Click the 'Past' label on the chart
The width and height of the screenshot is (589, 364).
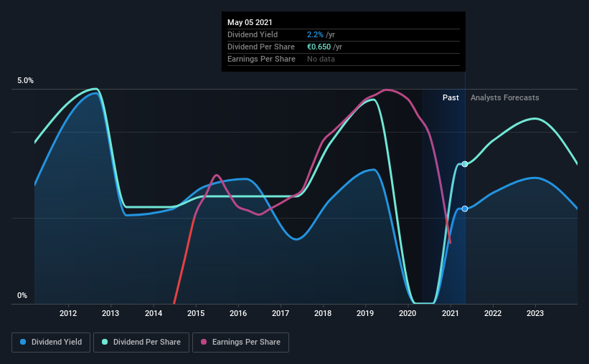[x=451, y=97]
